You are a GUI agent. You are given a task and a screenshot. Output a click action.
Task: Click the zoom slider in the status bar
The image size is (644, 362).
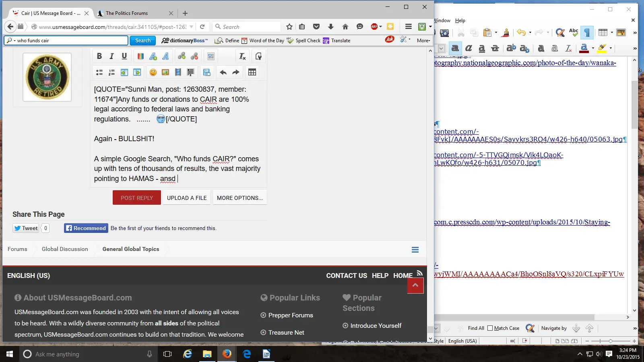[610, 341]
